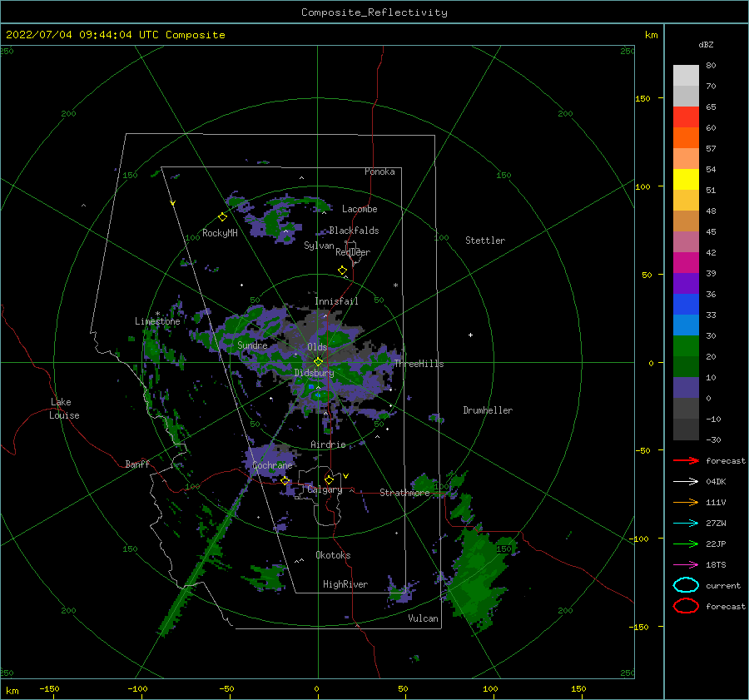Click the Okotoks label

(x=333, y=555)
